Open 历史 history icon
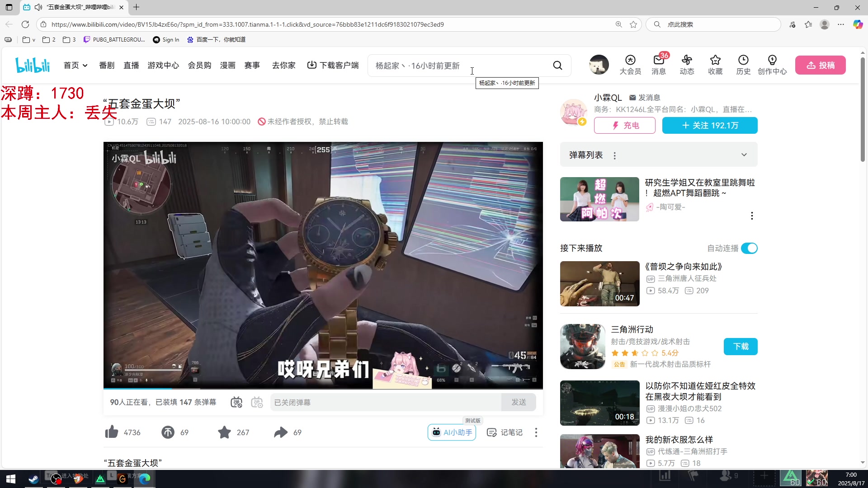The image size is (868, 488). 743,65
